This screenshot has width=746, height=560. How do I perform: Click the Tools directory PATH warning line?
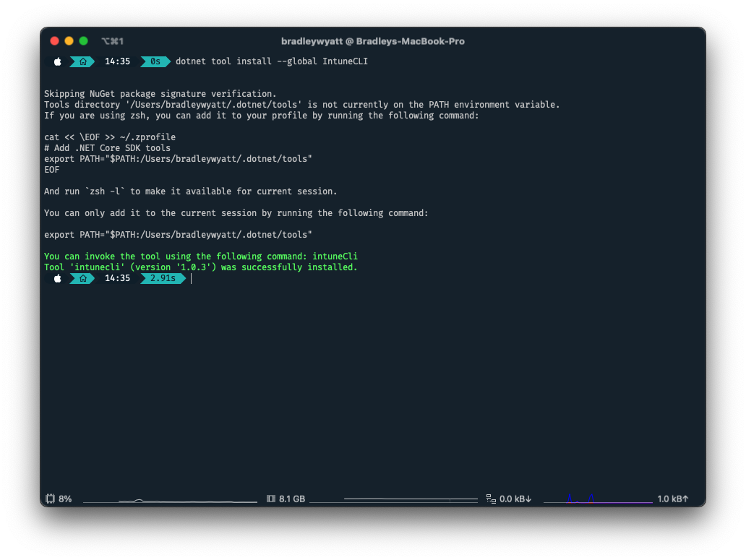[x=302, y=105]
